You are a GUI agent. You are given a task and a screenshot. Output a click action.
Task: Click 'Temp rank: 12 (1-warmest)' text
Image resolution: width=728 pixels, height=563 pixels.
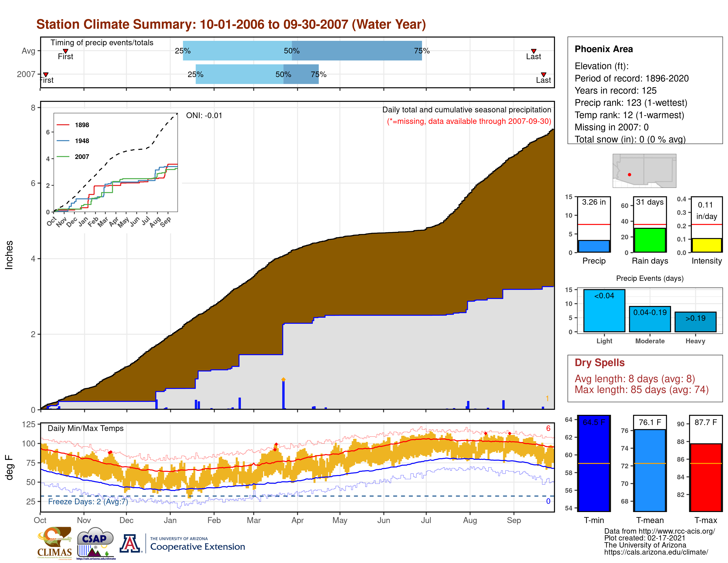[629, 115]
